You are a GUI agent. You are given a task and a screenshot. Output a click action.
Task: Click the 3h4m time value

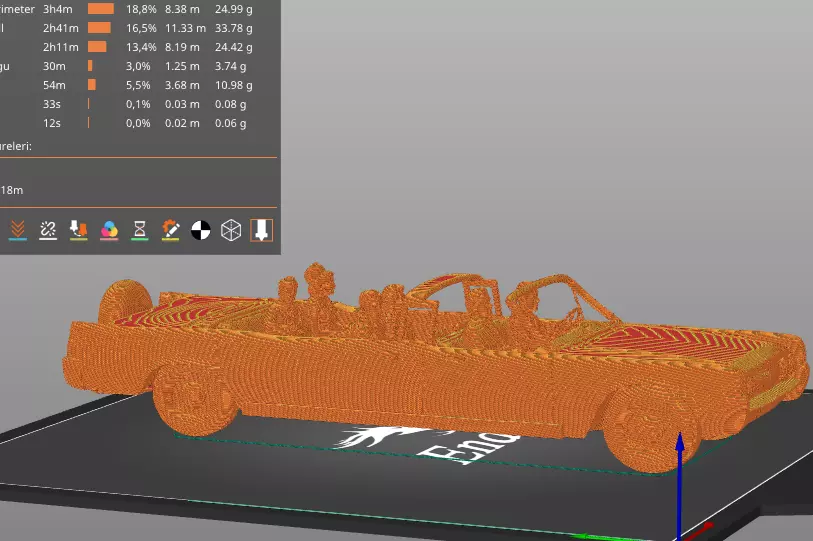pos(58,9)
